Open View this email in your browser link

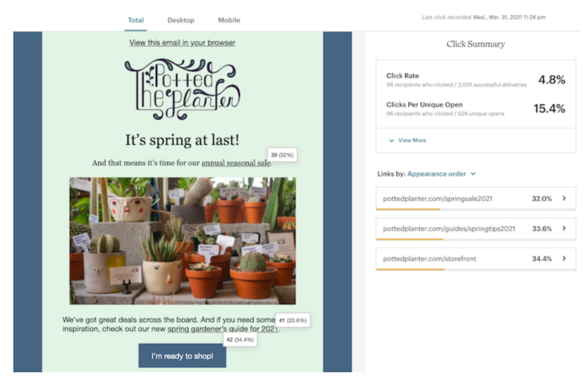pyautogui.click(x=182, y=43)
